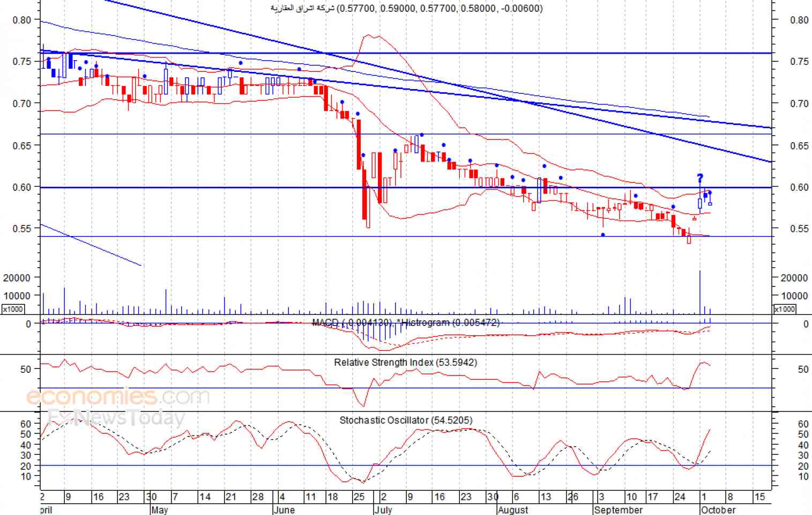Screen dimensions: 812x515
Task: Click the RSI 50 level on left scale
Action: tap(26, 369)
